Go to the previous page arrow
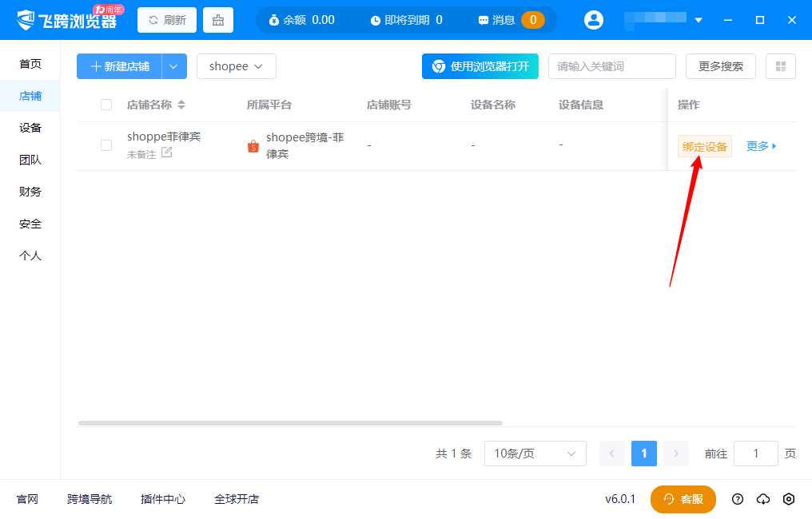Image resolution: width=812 pixels, height=519 pixels. point(612,454)
